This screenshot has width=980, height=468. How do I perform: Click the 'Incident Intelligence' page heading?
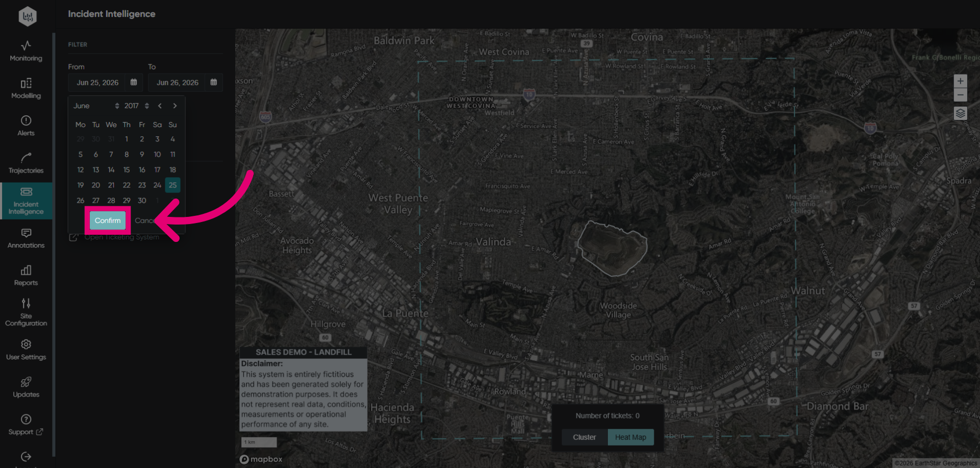click(112, 14)
